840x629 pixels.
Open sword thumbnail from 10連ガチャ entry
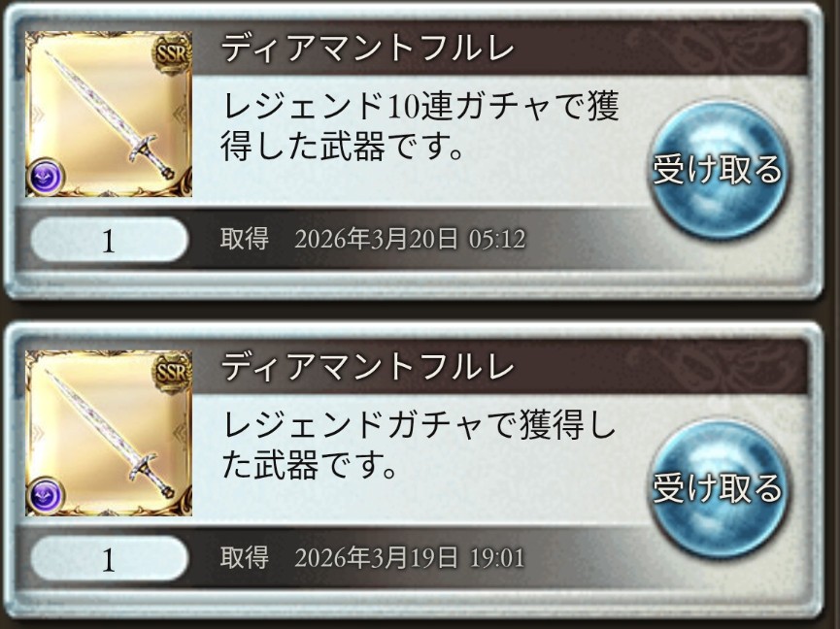(109, 114)
